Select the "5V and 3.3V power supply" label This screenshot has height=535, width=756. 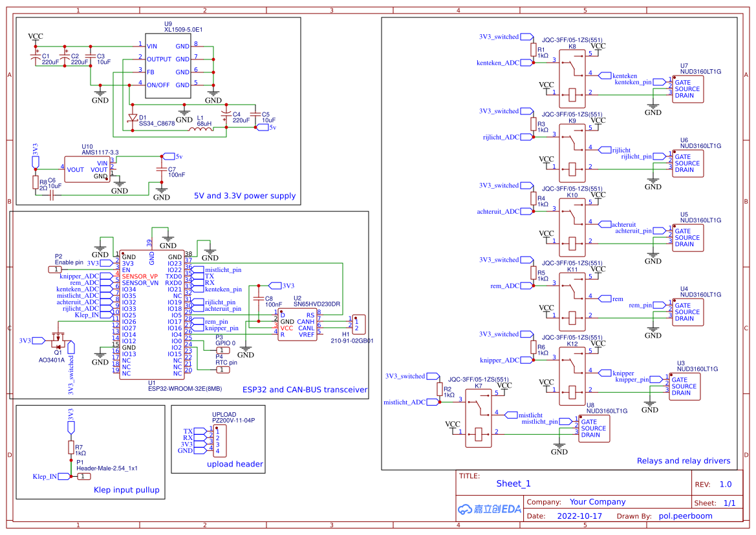tap(244, 196)
